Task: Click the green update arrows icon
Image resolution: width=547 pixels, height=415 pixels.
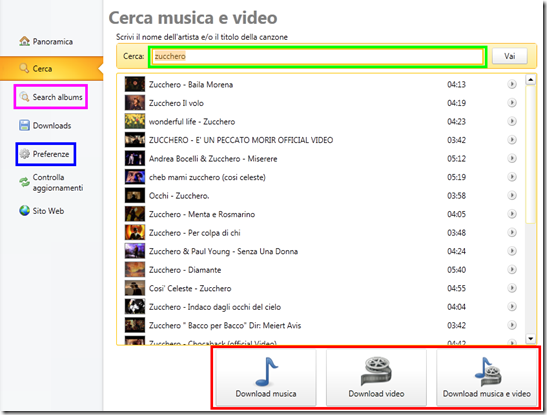Action: 24,182
